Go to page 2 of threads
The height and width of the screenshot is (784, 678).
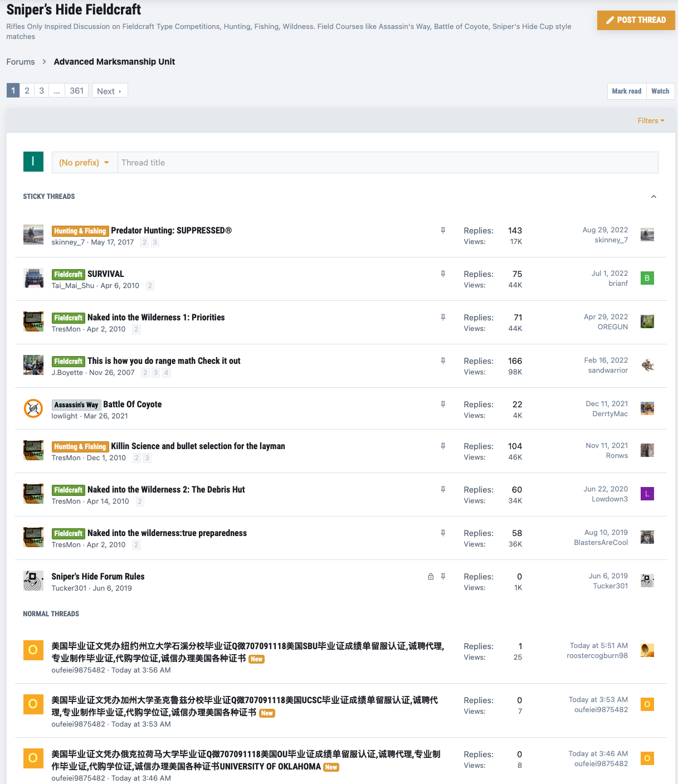(27, 91)
